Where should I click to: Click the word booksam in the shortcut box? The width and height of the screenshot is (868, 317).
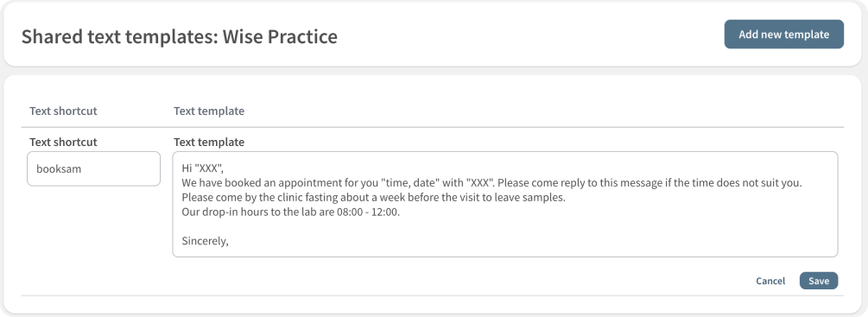(x=59, y=168)
